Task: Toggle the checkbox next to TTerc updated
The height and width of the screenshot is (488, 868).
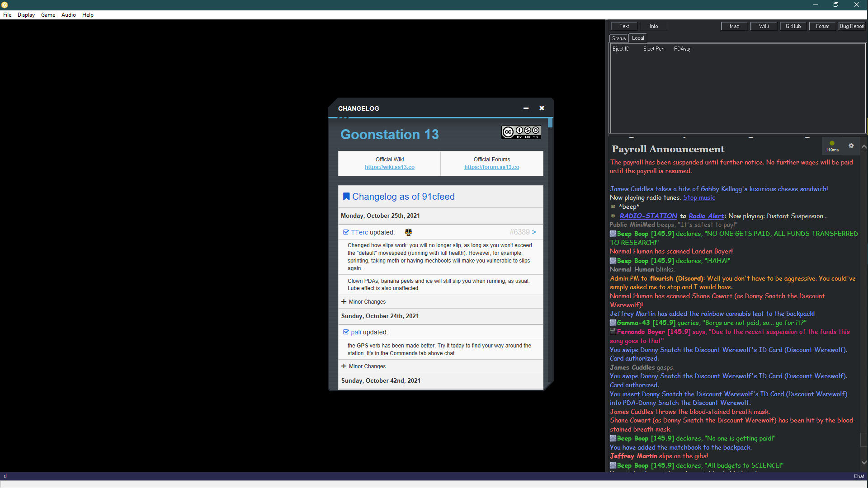Action: click(x=346, y=232)
